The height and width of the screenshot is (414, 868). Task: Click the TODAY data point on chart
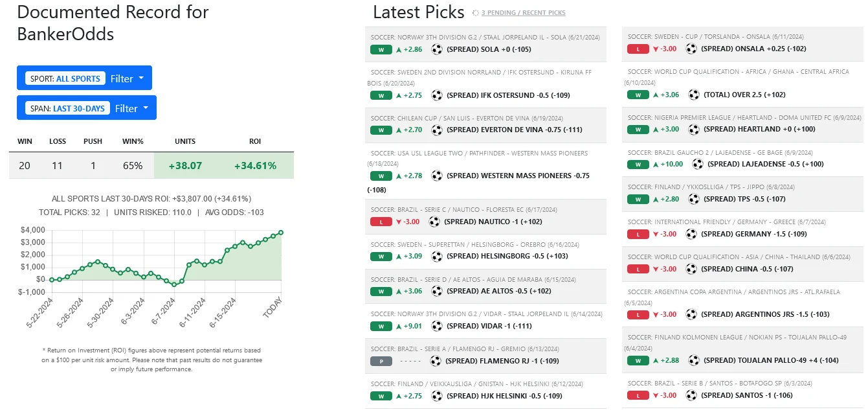[280, 232]
